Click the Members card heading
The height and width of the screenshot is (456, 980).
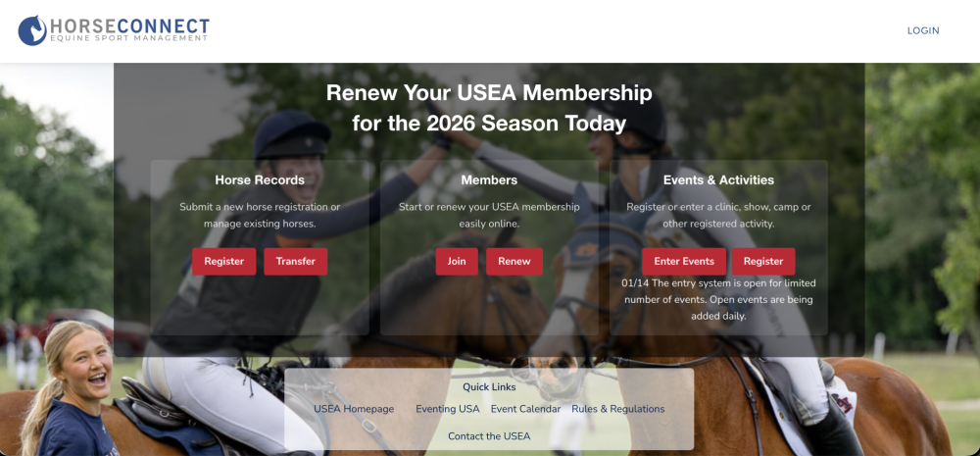tap(489, 180)
